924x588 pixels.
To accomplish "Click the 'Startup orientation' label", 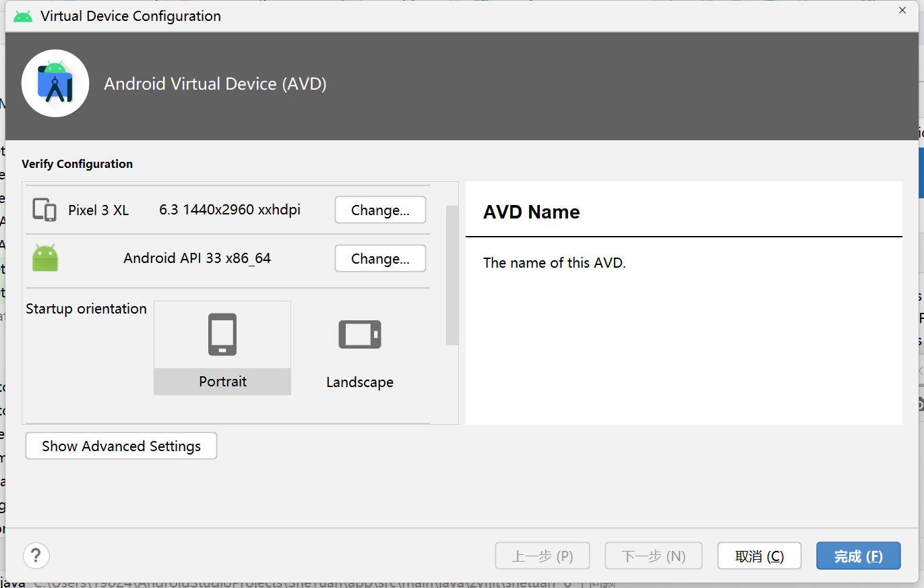I will click(x=86, y=309).
